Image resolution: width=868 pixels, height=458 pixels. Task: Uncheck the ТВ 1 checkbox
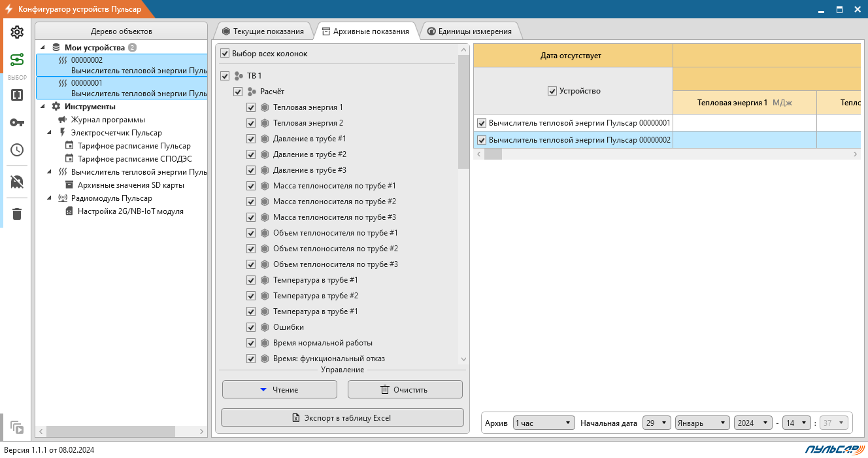(225, 76)
